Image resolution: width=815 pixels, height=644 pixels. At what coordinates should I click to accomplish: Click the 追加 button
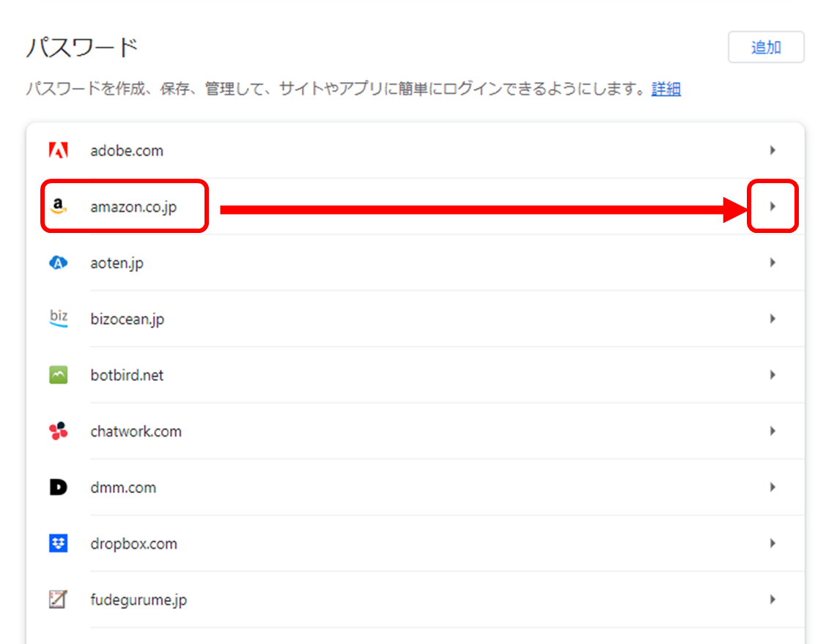coord(766,48)
